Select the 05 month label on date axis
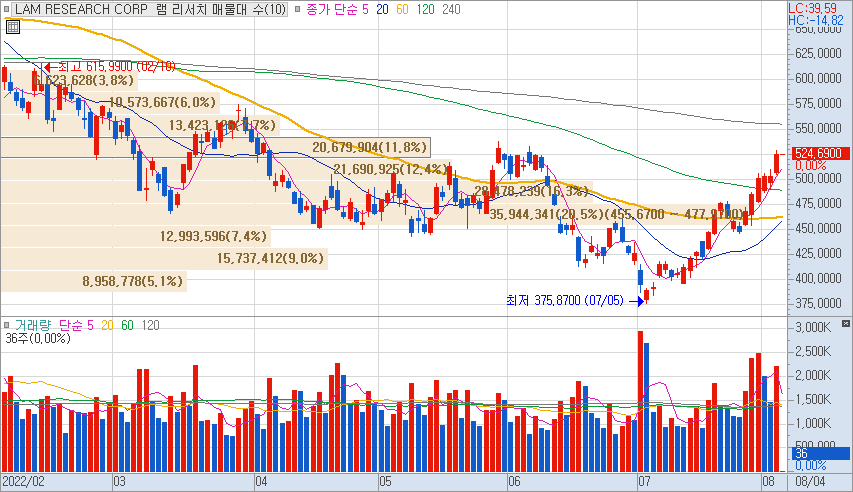 [385, 482]
